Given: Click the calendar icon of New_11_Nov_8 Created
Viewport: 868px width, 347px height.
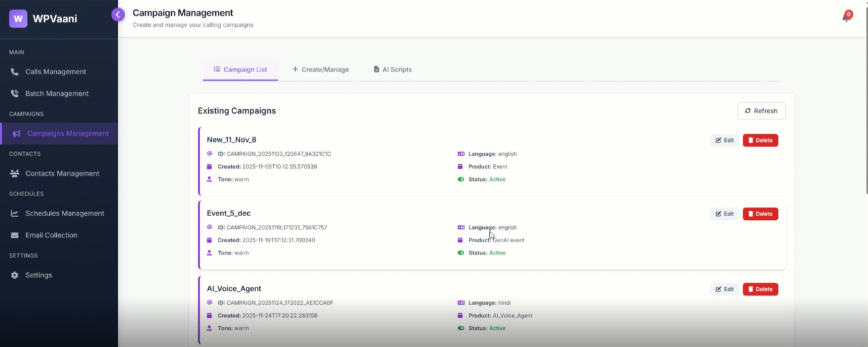Looking at the screenshot, I should tap(209, 167).
